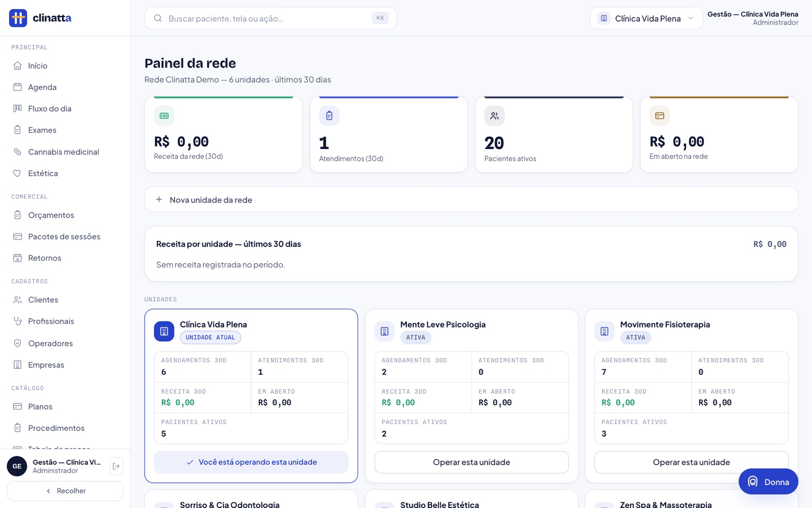Click the Retornos calendar icon
Screen dimensions: 812x508
[18, 258]
